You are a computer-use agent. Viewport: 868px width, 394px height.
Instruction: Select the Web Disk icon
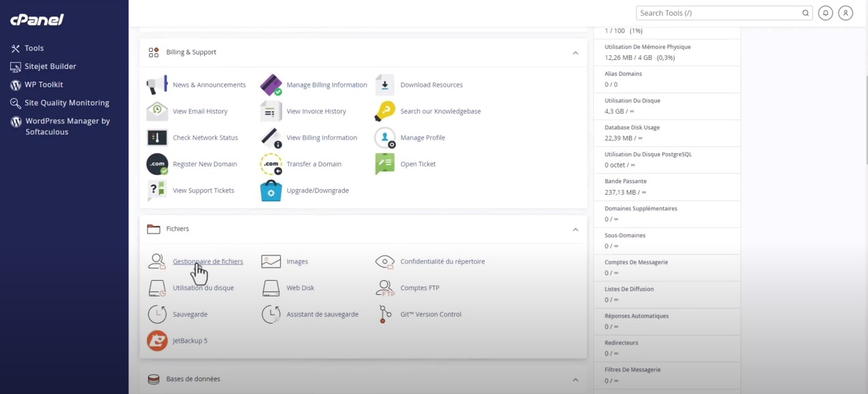coord(270,287)
